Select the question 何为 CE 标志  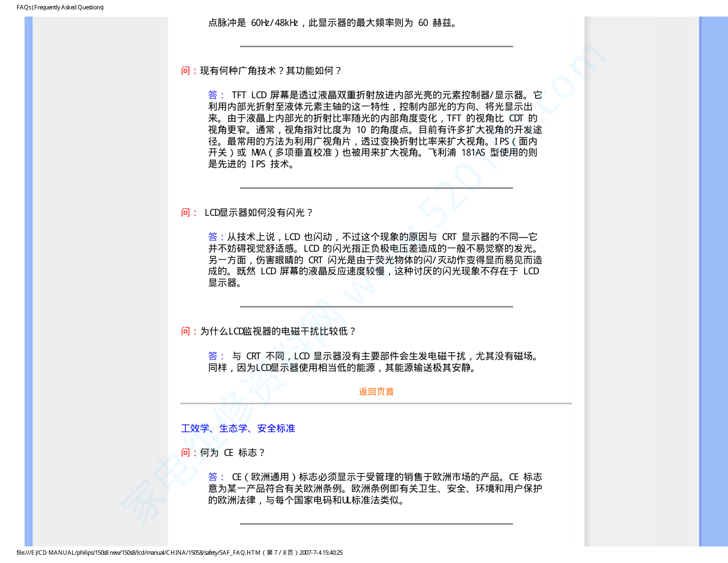(x=232, y=453)
